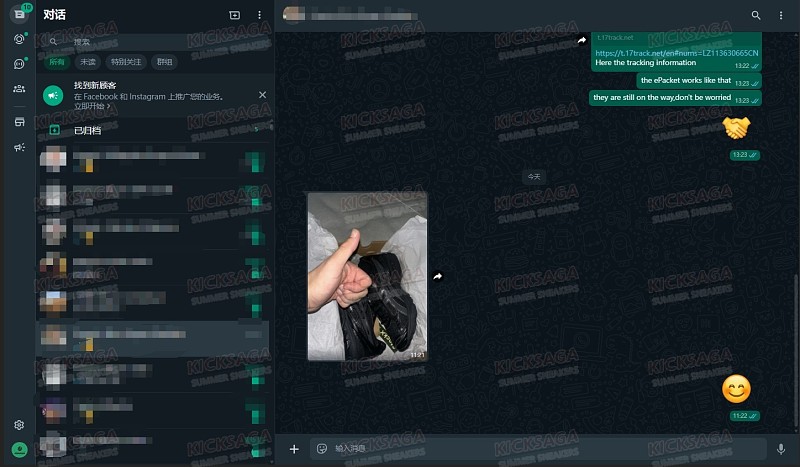Click the microphone voice message icon
The width and height of the screenshot is (800, 467).
coord(781,449)
